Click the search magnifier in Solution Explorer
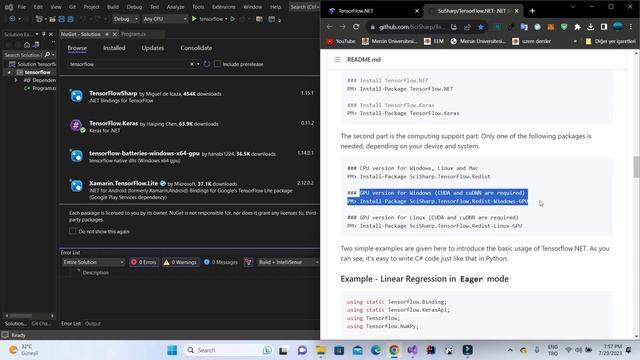The image size is (640, 360). coord(47,55)
